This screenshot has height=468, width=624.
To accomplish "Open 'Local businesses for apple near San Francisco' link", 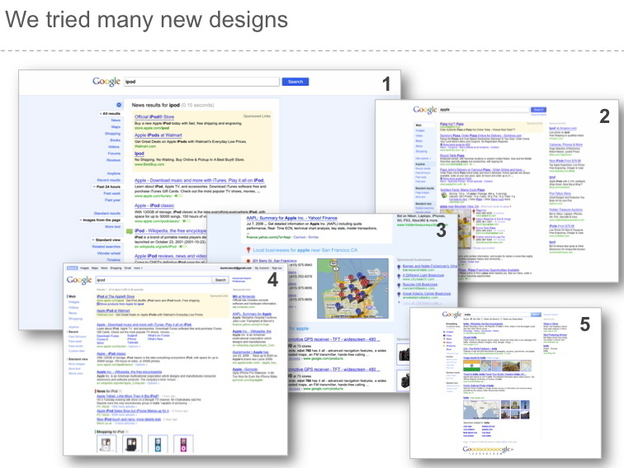I will pyautogui.click(x=305, y=250).
